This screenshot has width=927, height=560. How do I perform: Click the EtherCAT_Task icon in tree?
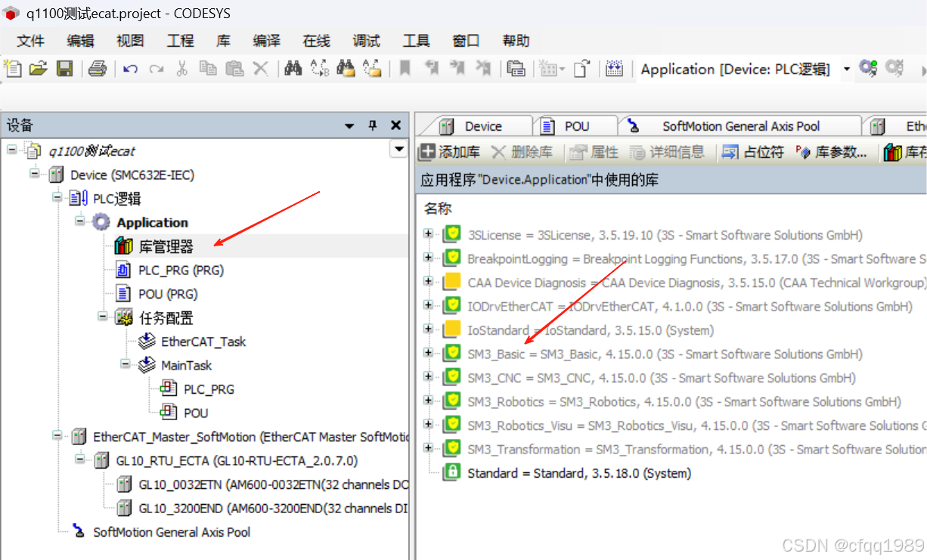point(147,342)
